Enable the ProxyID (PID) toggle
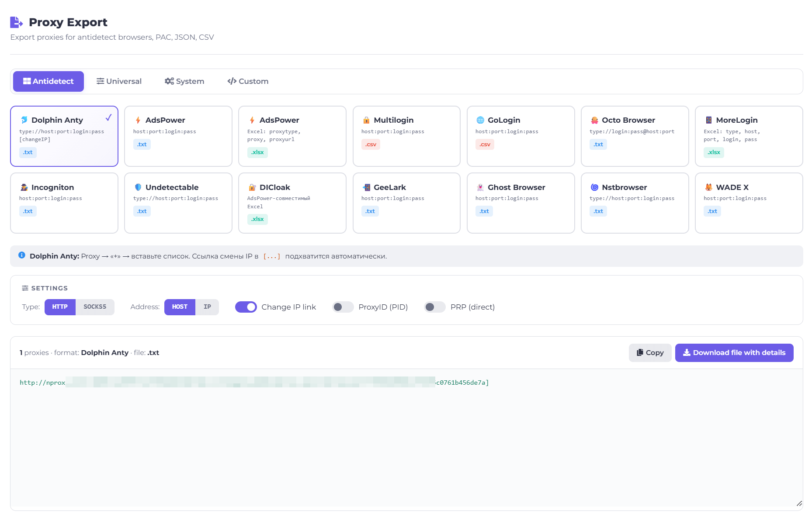The width and height of the screenshot is (812, 524). pos(343,307)
